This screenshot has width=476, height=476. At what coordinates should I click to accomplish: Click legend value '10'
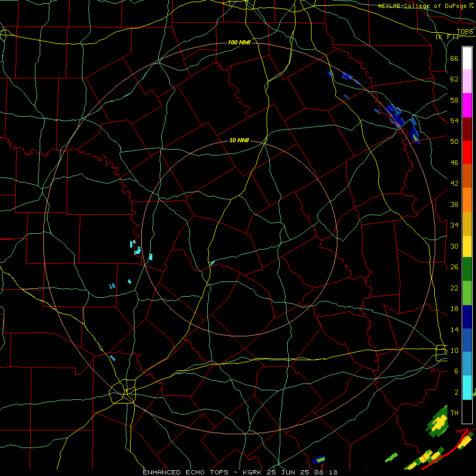coord(454,350)
